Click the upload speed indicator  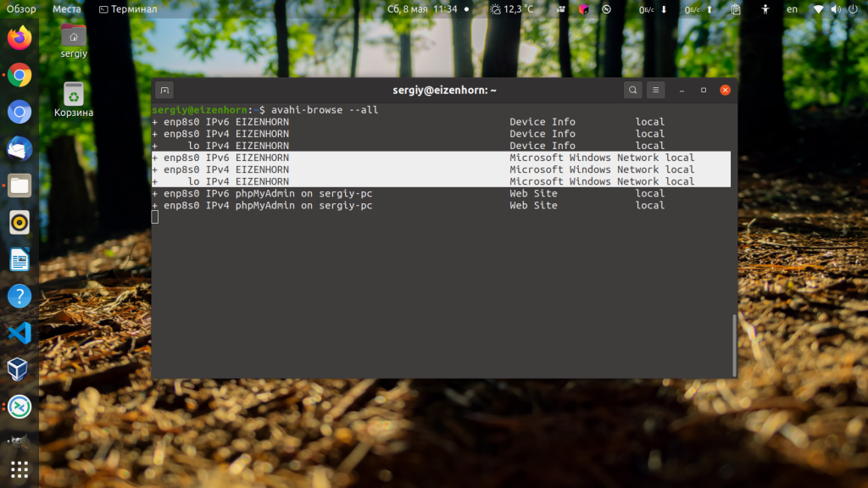pyautogui.click(x=698, y=8)
